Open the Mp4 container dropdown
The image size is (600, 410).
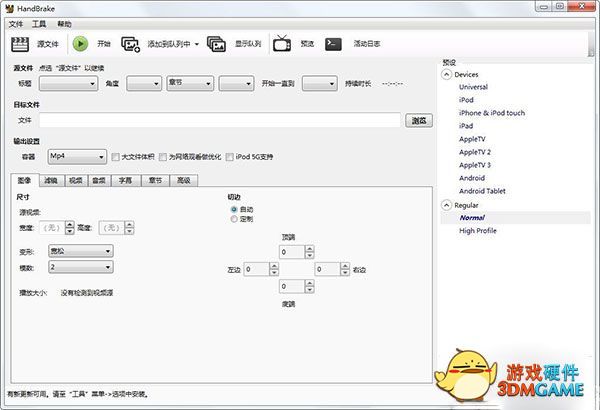(x=77, y=157)
